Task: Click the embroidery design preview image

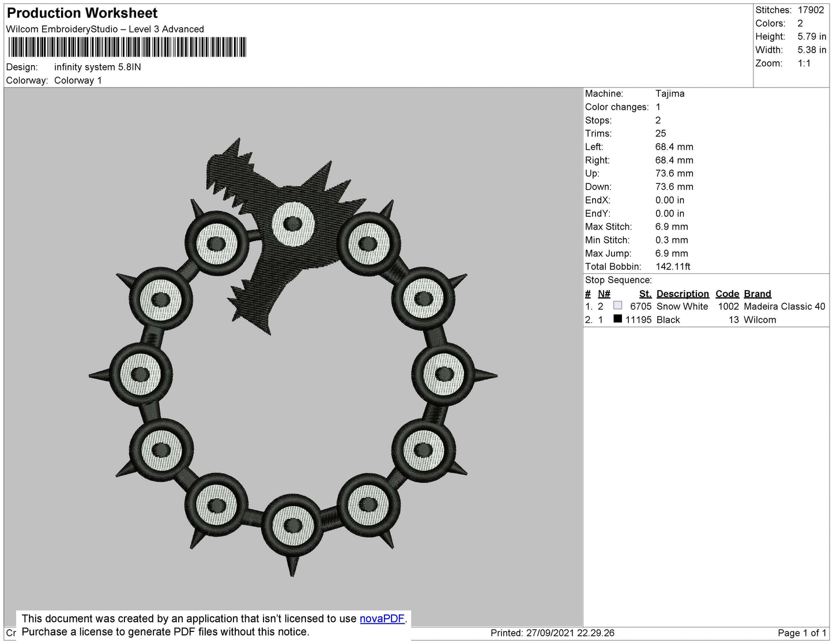Action: click(x=293, y=357)
